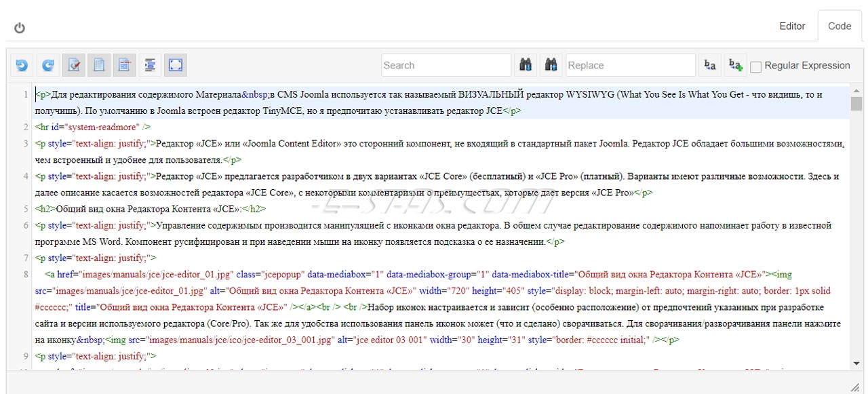
Task: Click the format code indent icon
Action: tap(150, 65)
